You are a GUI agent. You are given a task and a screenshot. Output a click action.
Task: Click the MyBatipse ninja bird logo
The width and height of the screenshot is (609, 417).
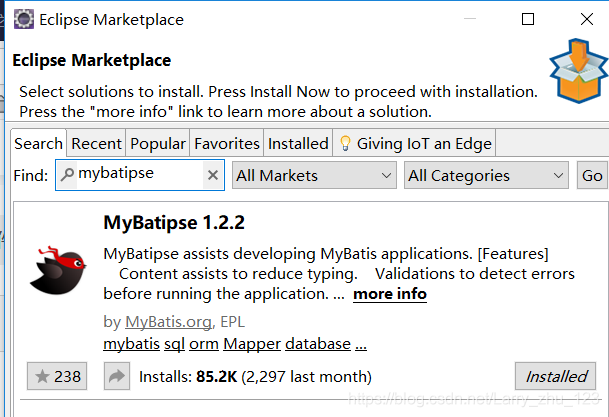pos(58,270)
